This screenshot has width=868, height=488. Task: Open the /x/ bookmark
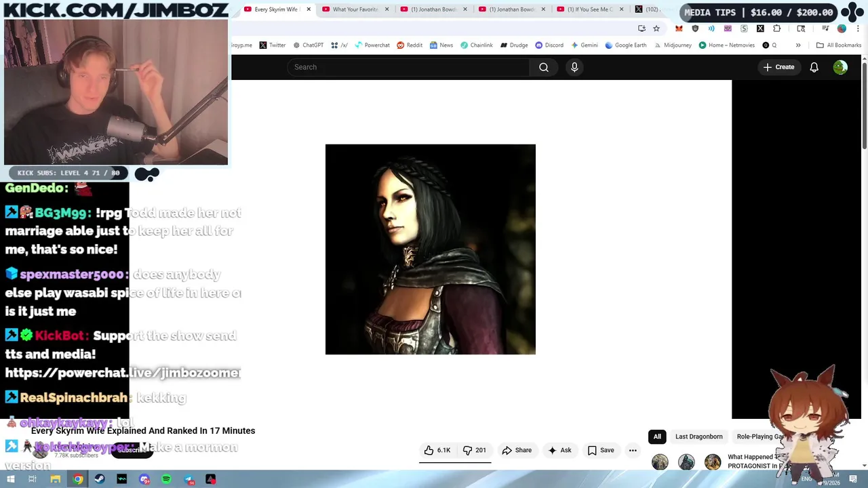(339, 45)
